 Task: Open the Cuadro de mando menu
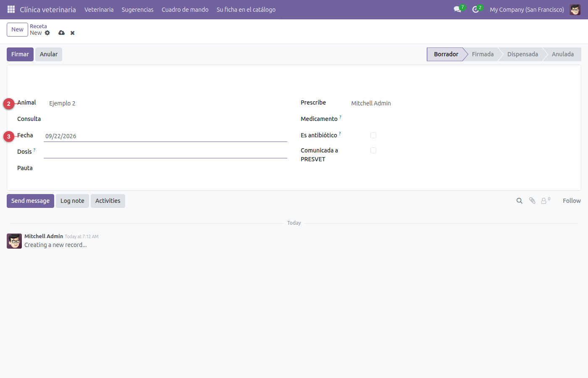point(185,10)
